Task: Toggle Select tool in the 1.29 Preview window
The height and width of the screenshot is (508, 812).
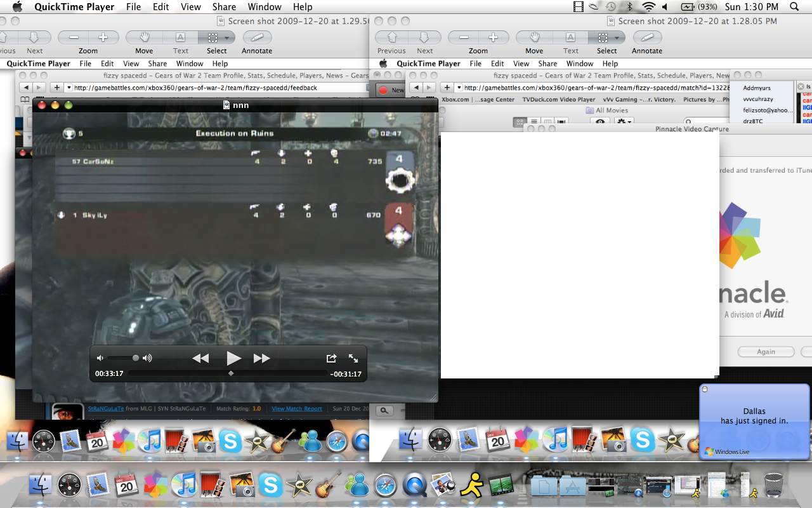Action: pyautogui.click(x=212, y=38)
